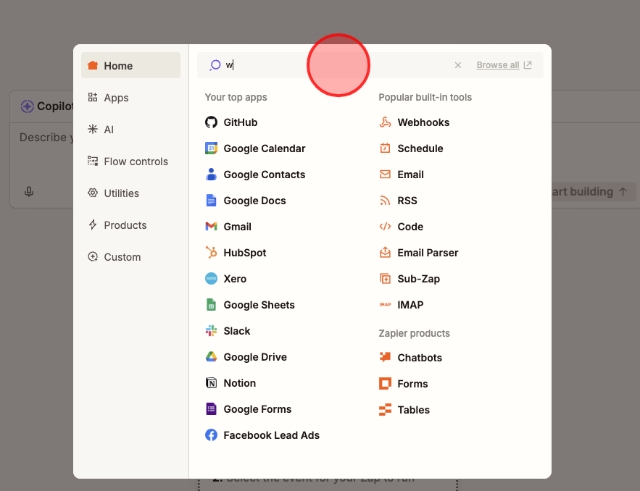The width and height of the screenshot is (640, 491).
Task: Clear the search text with X
Action: point(458,65)
